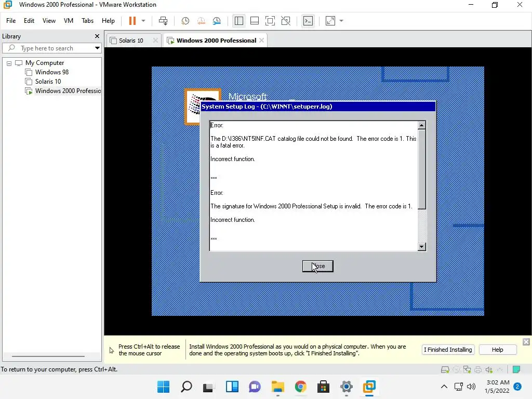Open the Edit menu
The width and height of the screenshot is (532, 399).
[29, 21]
